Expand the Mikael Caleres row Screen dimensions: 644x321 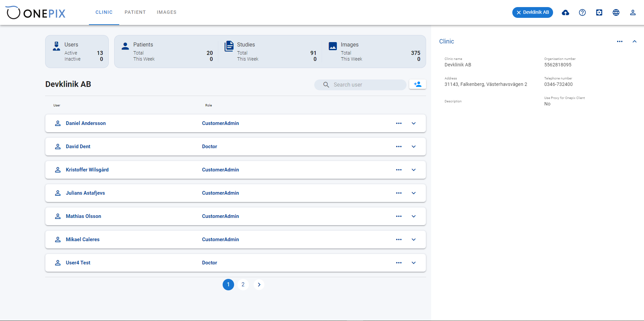tap(414, 239)
